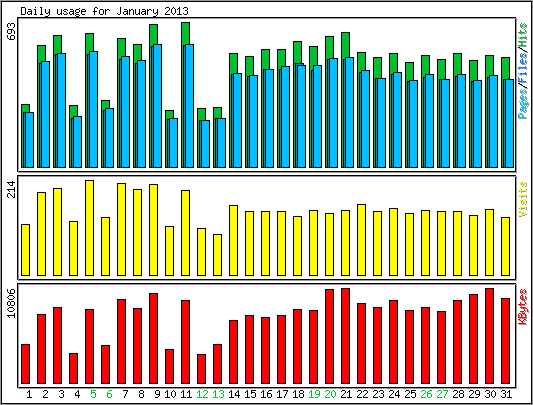The image size is (533, 405).
Task: Click the yellow visits bar for day 31
Action: 505,246
